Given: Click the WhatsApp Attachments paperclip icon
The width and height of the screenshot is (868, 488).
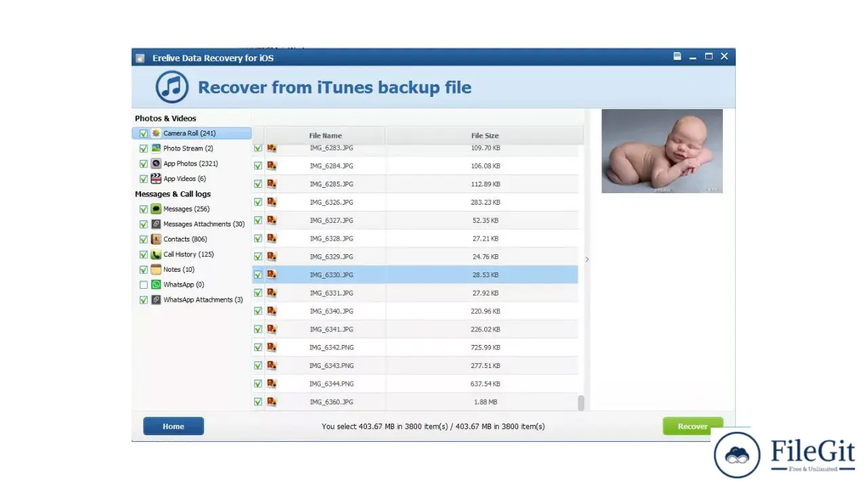Looking at the screenshot, I should click(156, 300).
